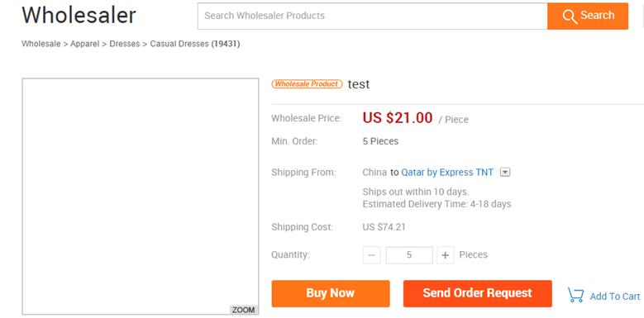
Task: Click the ZOOM label on product image
Action: pos(243,310)
